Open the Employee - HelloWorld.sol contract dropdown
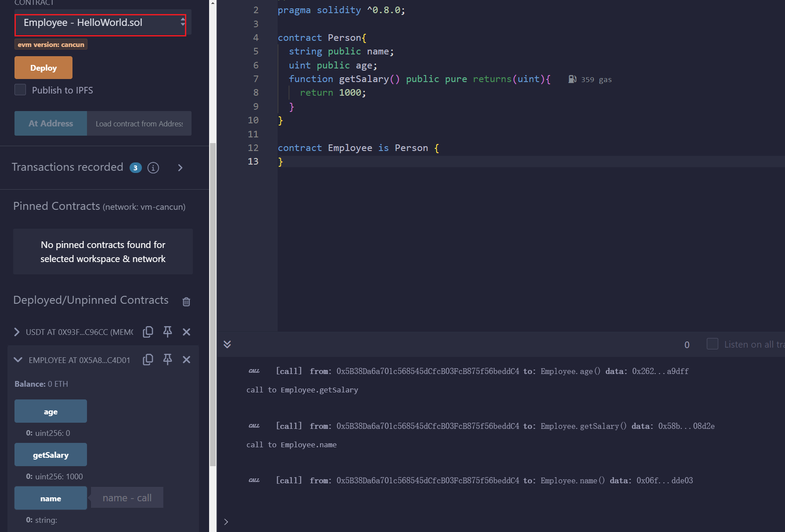Viewport: 785px width, 532px height. point(101,23)
